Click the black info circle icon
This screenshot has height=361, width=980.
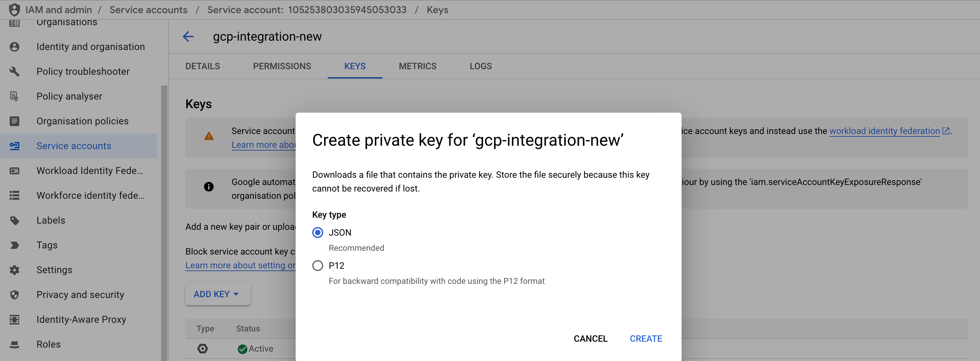coord(209,186)
